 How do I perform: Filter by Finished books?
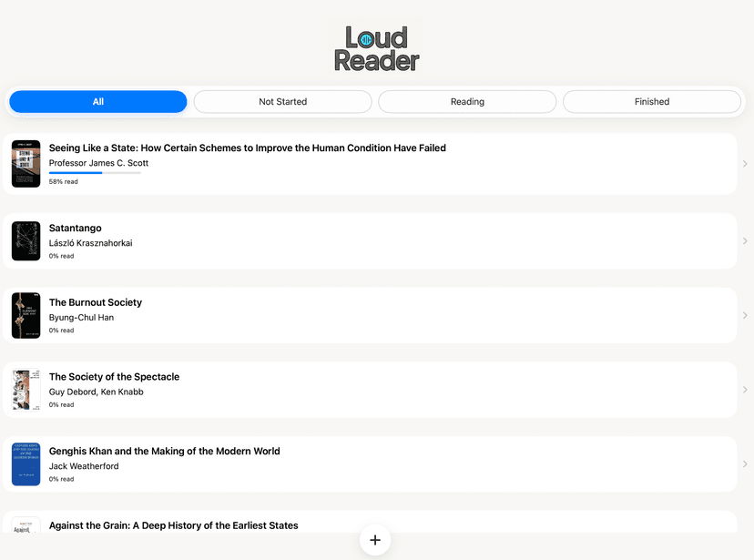(651, 102)
